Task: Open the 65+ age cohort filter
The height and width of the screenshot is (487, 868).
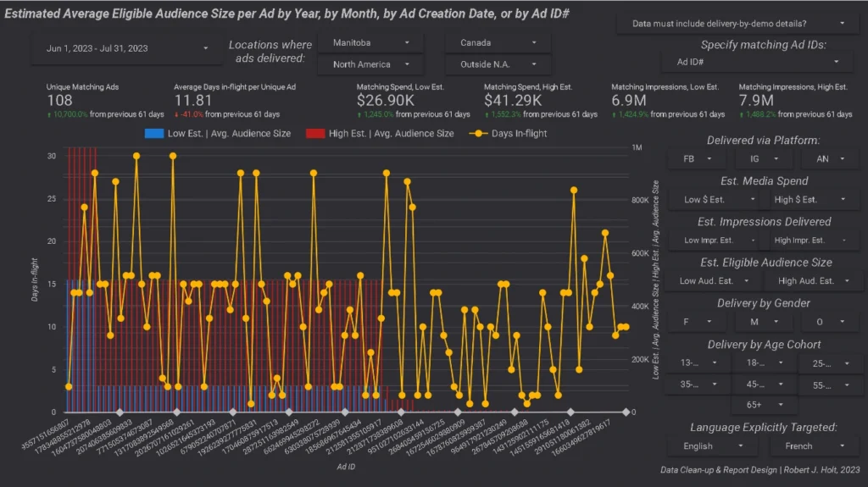Action: coord(764,405)
